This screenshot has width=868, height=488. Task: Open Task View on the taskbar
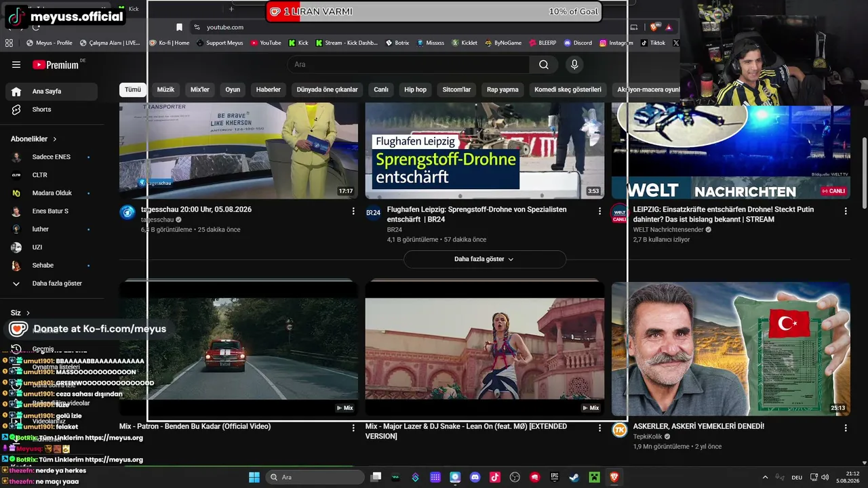pyautogui.click(x=376, y=477)
